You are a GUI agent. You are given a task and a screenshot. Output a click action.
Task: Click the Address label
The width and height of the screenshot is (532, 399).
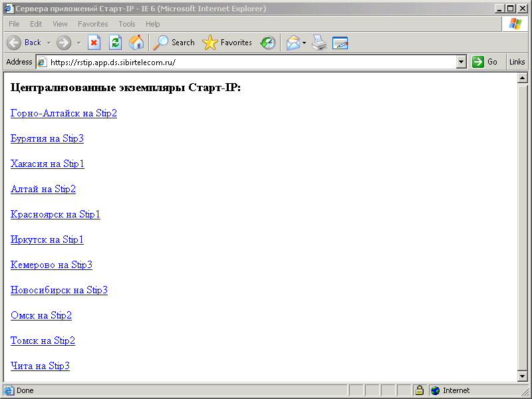pos(19,62)
